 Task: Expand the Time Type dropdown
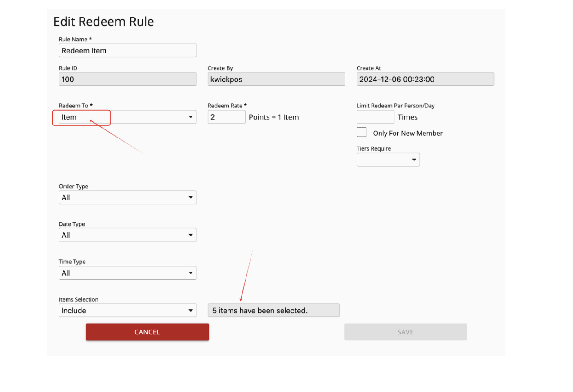click(127, 273)
